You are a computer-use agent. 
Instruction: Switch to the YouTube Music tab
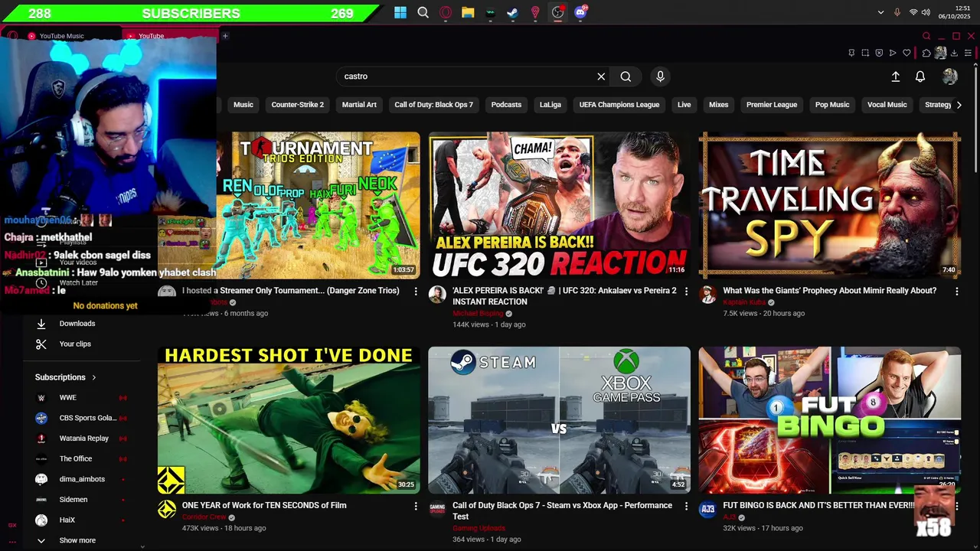click(61, 36)
